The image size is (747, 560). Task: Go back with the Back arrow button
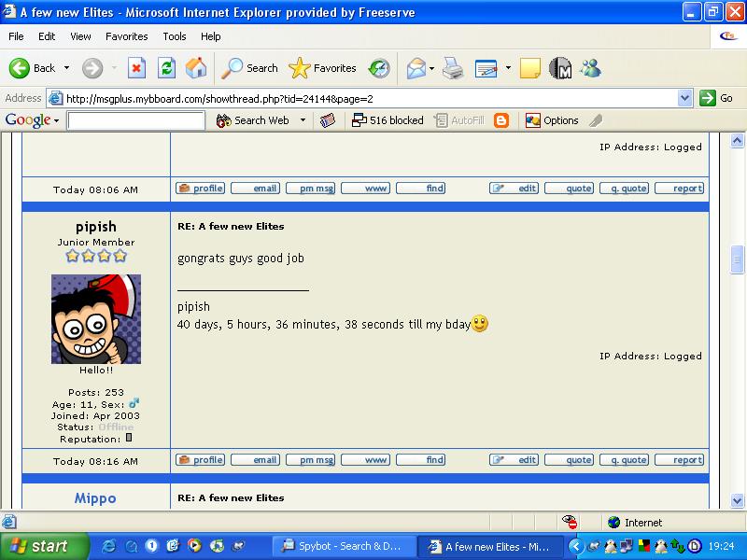32,68
